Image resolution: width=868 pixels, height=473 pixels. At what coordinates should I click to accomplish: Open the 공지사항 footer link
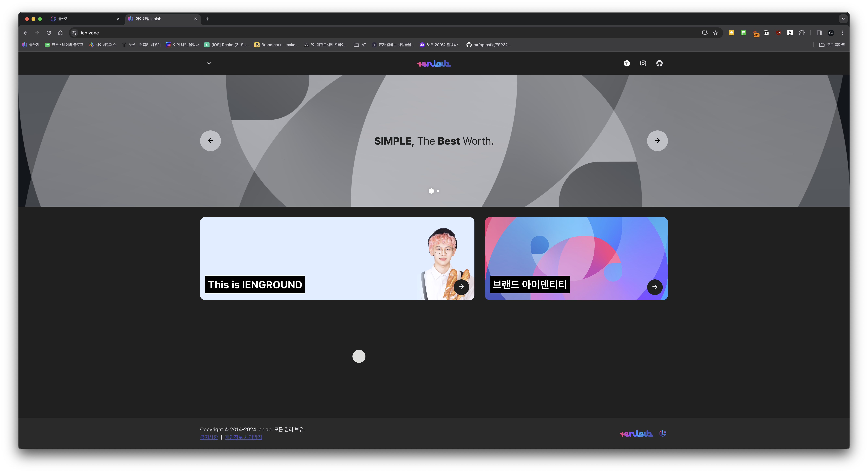coord(209,437)
